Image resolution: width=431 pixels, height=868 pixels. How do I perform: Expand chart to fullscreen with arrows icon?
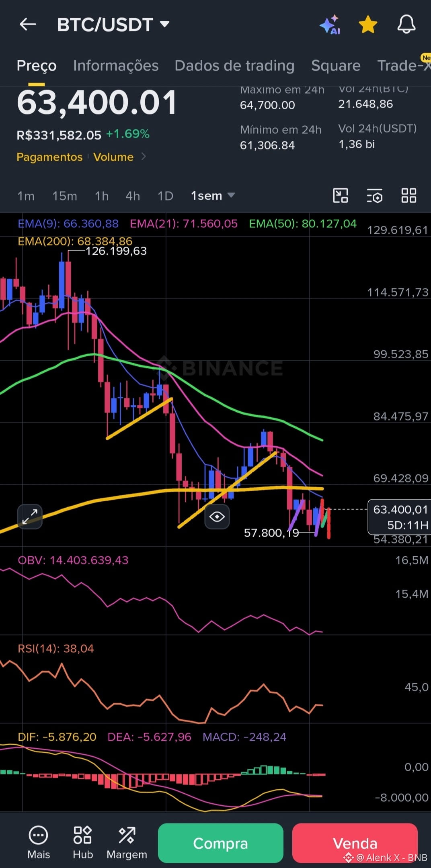tap(30, 517)
